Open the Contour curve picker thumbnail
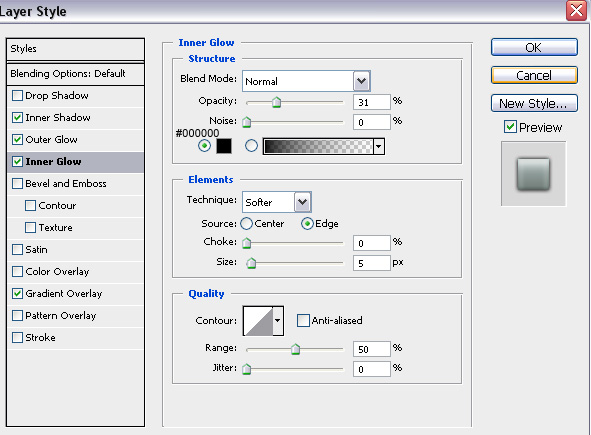The image size is (591, 435). click(258, 321)
